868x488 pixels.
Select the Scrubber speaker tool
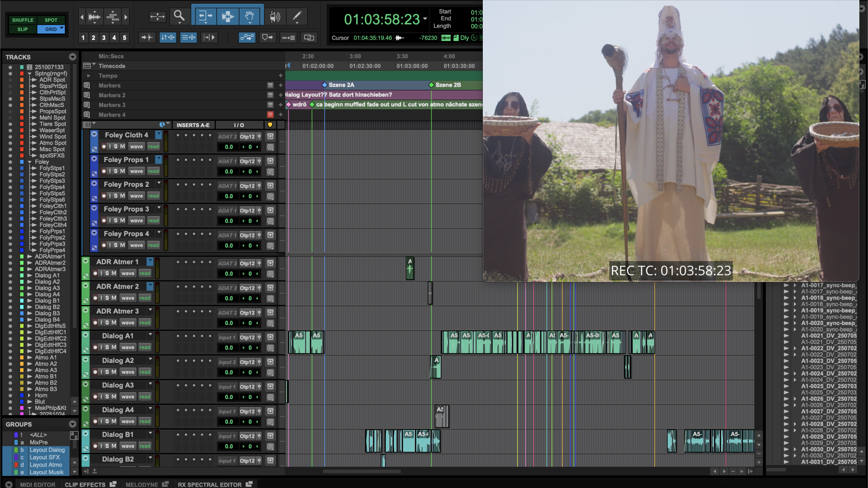tap(275, 16)
